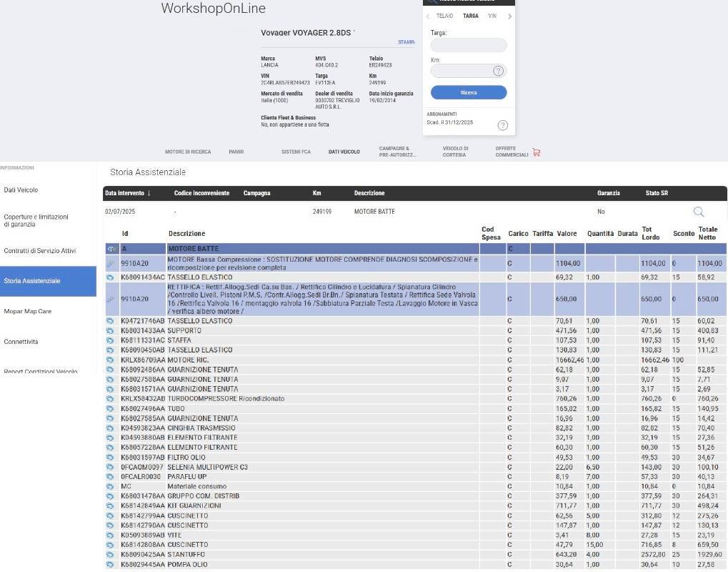728x572 pixels.
Task: Open the Campagne & Pre-Autorizz. tab
Action: click(397, 152)
